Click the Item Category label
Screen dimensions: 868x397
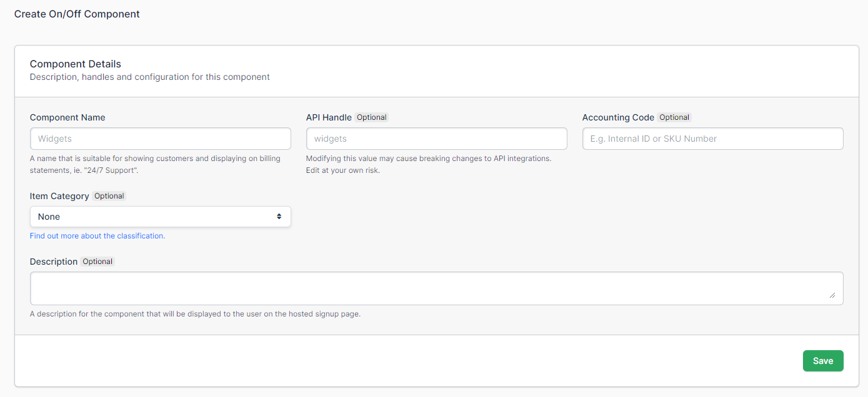(59, 196)
